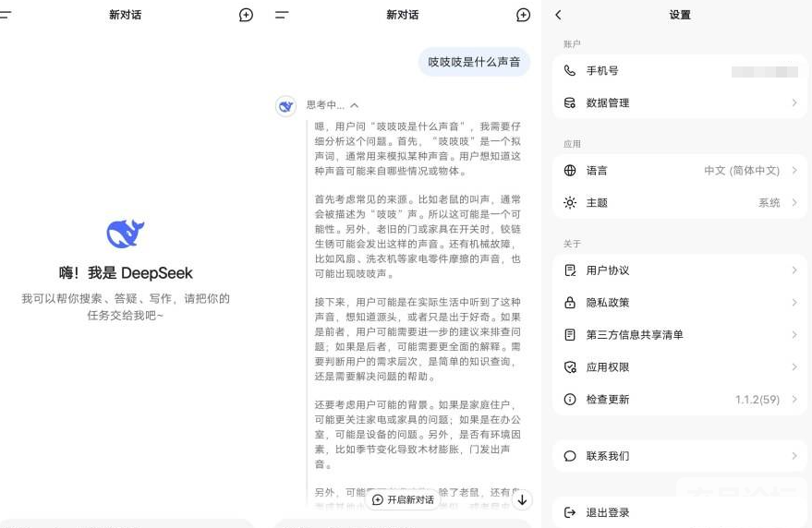Tap the 关于 section header
The width and height of the screenshot is (812, 528).
pos(572,244)
